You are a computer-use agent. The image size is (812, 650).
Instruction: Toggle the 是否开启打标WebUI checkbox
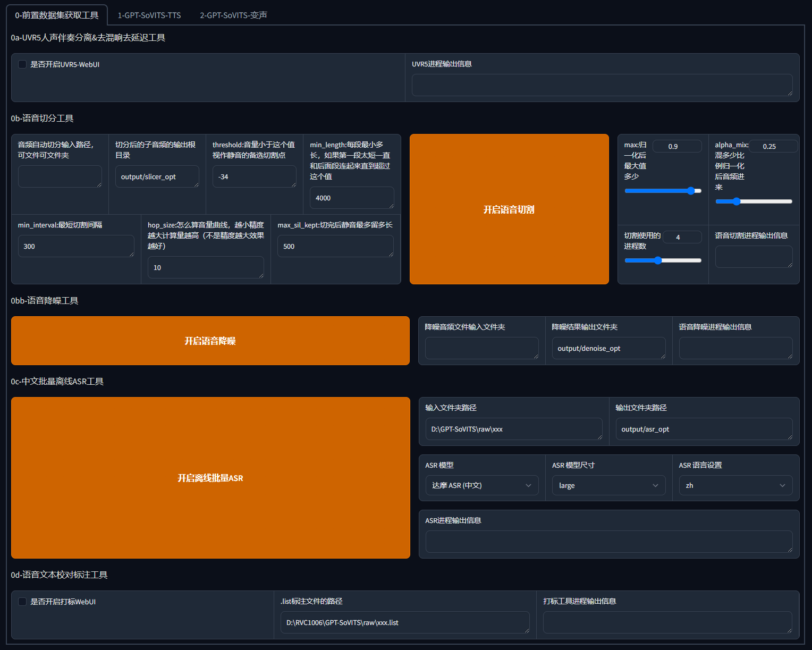[22, 602]
